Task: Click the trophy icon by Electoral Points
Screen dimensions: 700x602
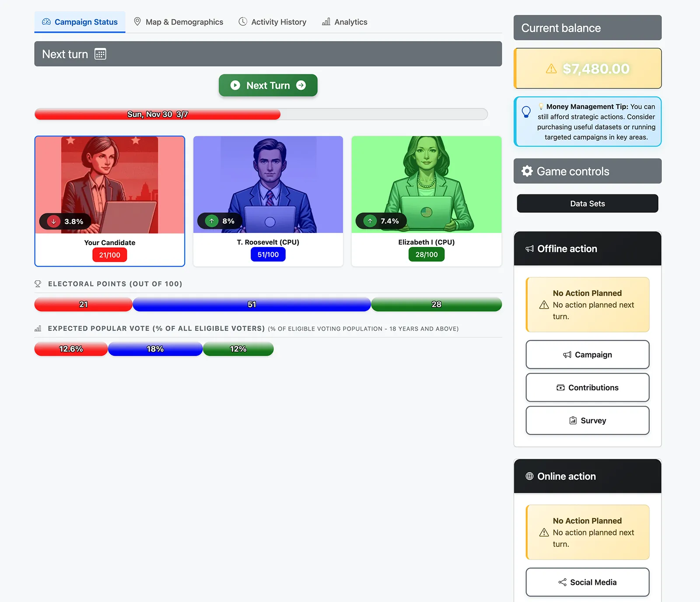Action: pyautogui.click(x=38, y=284)
